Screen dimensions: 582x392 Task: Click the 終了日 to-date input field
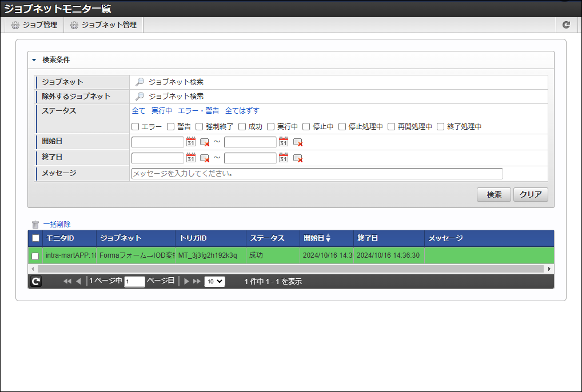click(250, 158)
